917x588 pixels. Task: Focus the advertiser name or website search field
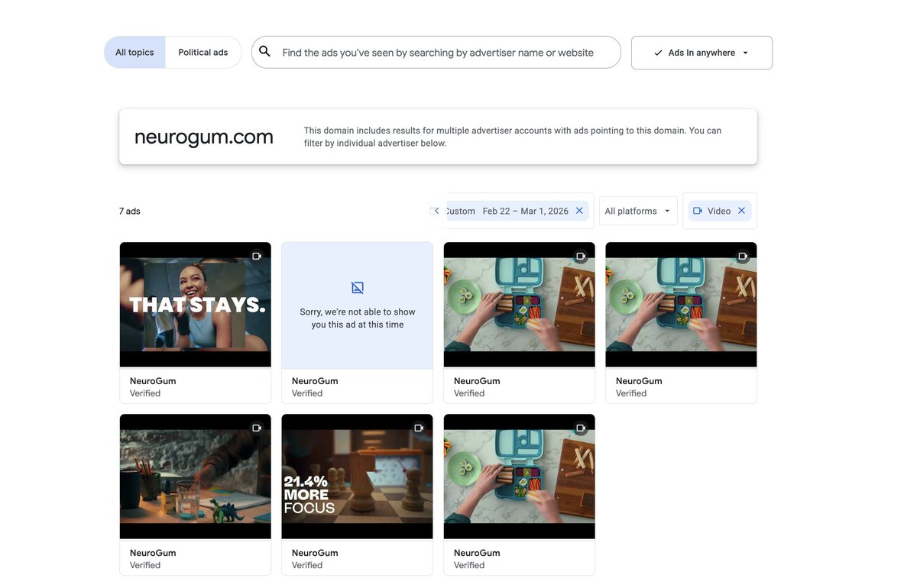click(x=436, y=53)
